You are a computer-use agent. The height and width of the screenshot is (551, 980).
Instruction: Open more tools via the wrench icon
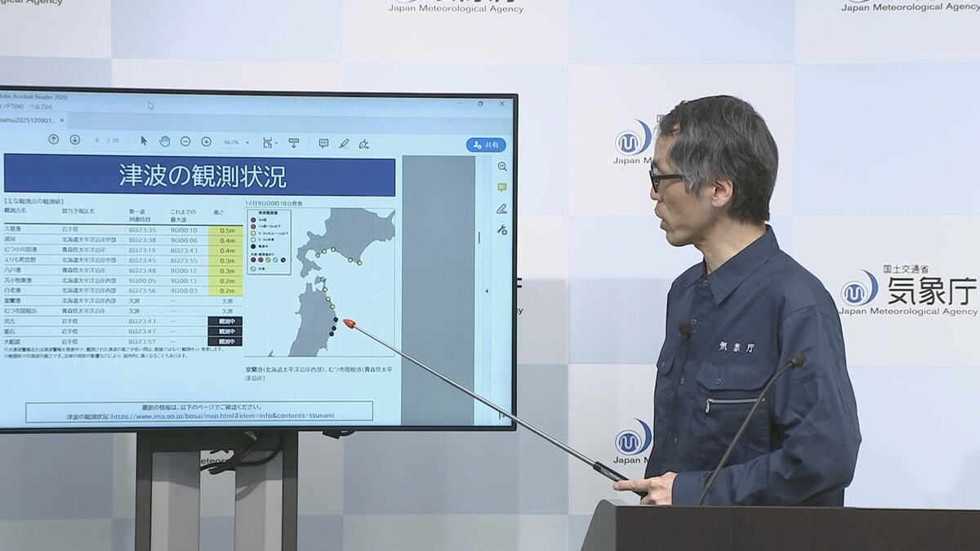click(x=502, y=229)
